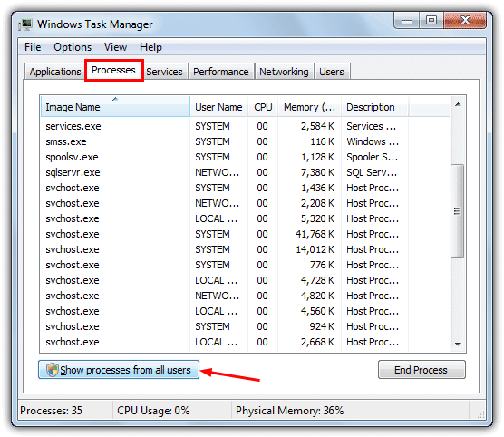
Task: Sort processes by CPU column
Action: tap(263, 107)
